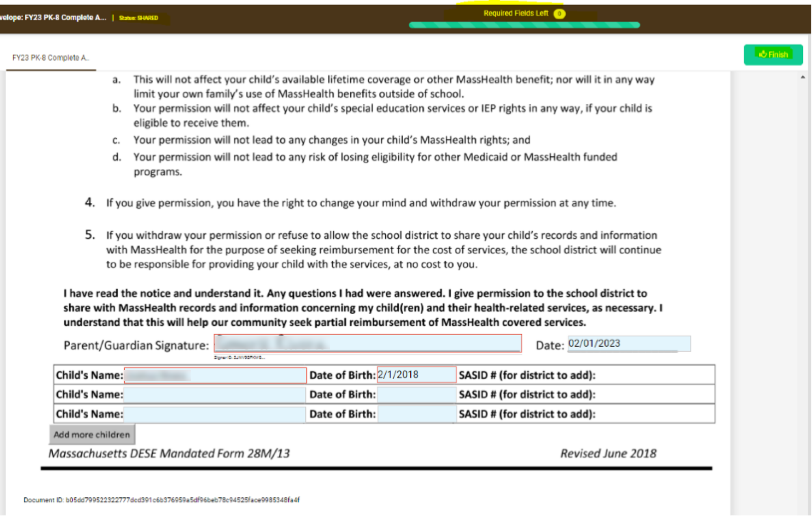
Task: Click the Parent/Guardian Signature field
Action: click(367, 344)
